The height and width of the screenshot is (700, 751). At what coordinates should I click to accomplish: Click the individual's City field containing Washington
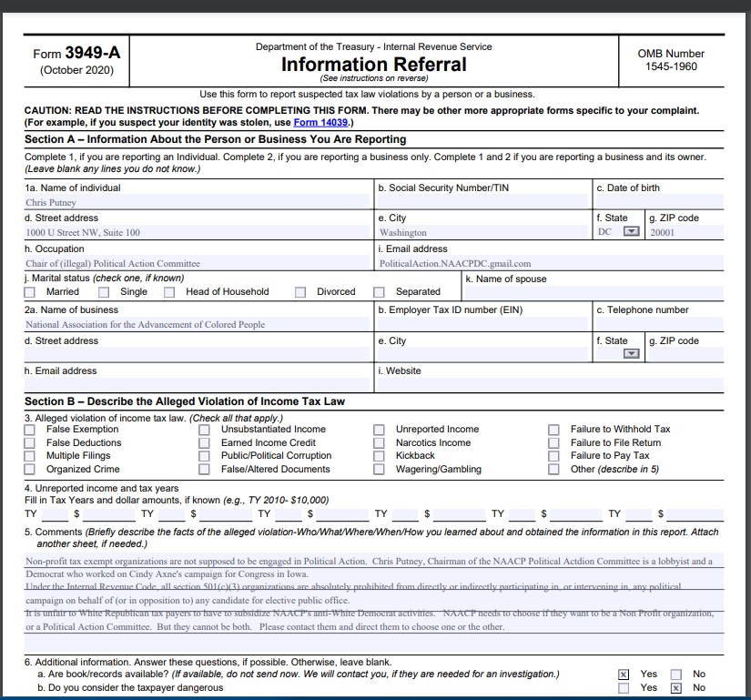(482, 232)
